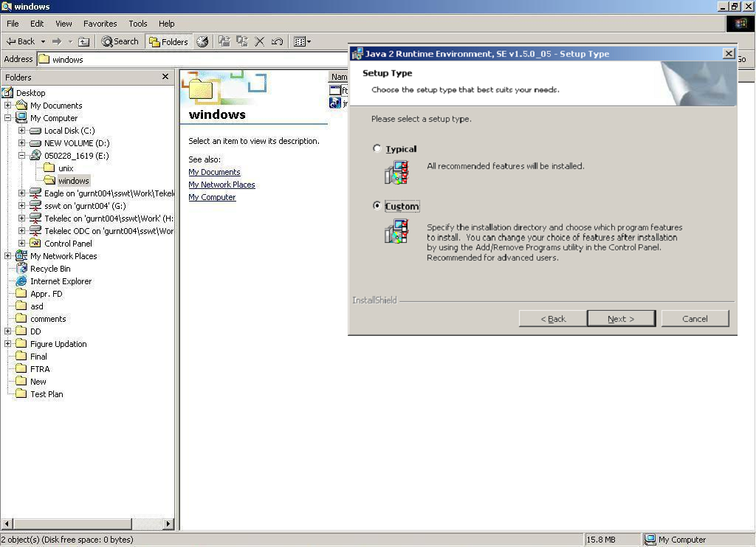Click the Delete X toolbar icon
Screen dimensions: 756x547
pyautogui.click(x=259, y=41)
